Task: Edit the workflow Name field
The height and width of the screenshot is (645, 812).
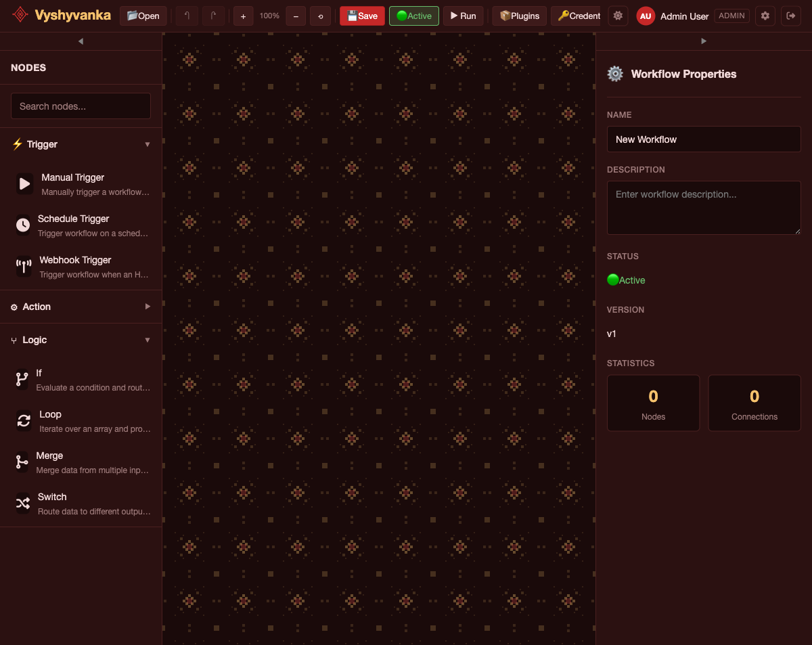Action: (x=704, y=139)
